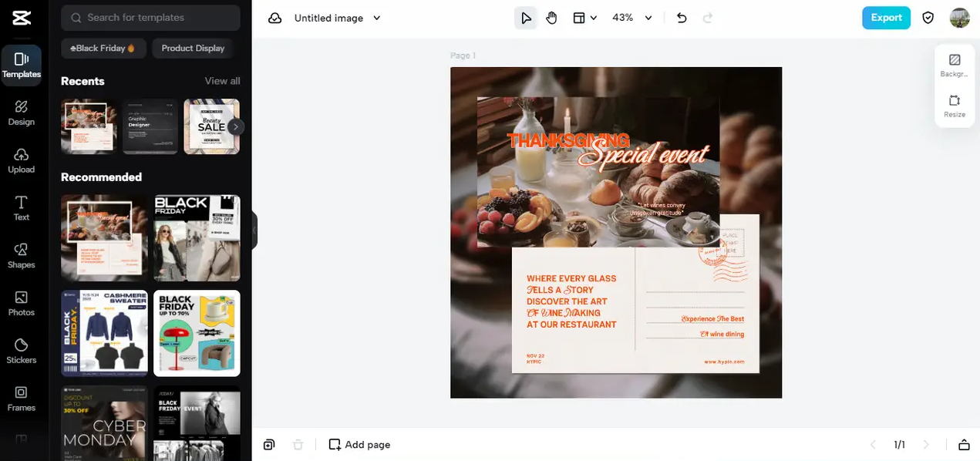Select the www.hypic.com text on canvas

pyautogui.click(x=724, y=362)
